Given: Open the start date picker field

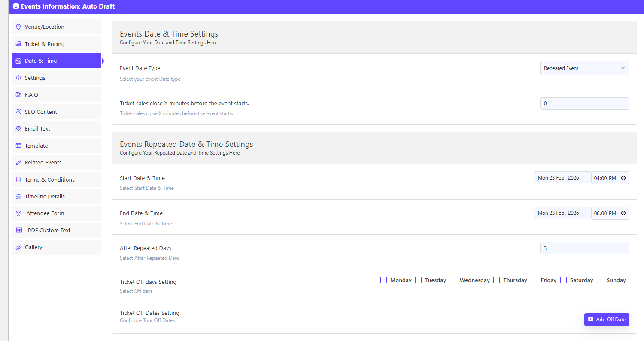Looking at the screenshot, I should [x=562, y=178].
